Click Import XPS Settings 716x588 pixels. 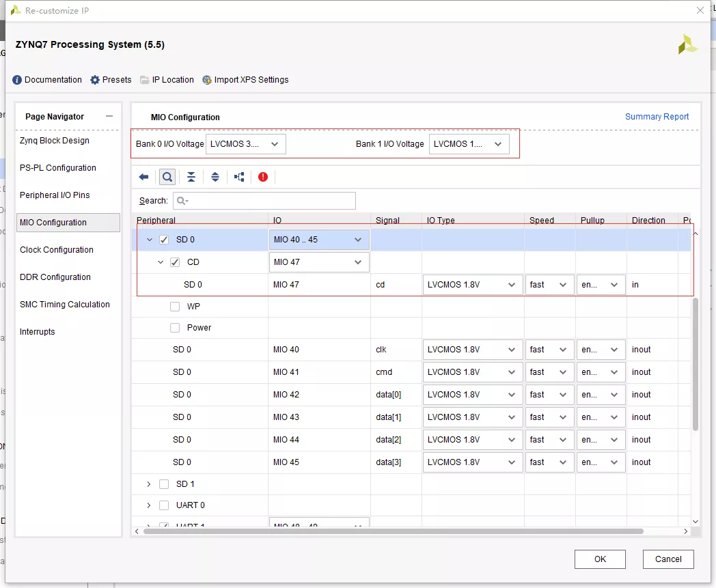[245, 80]
